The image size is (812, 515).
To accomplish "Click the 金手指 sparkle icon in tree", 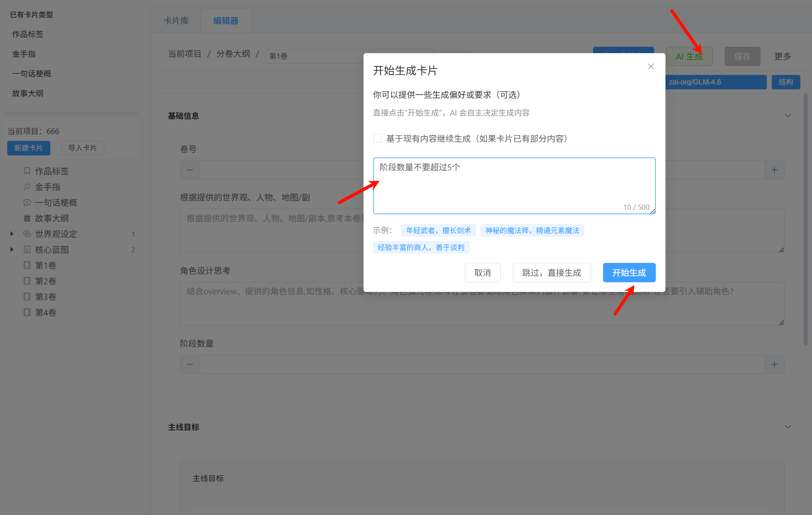I will tap(27, 187).
